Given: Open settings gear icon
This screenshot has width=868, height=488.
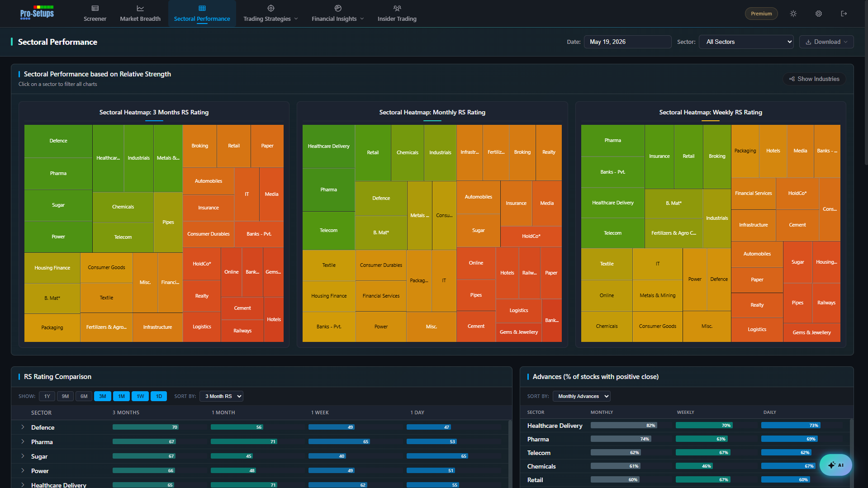Looking at the screenshot, I should pos(819,14).
